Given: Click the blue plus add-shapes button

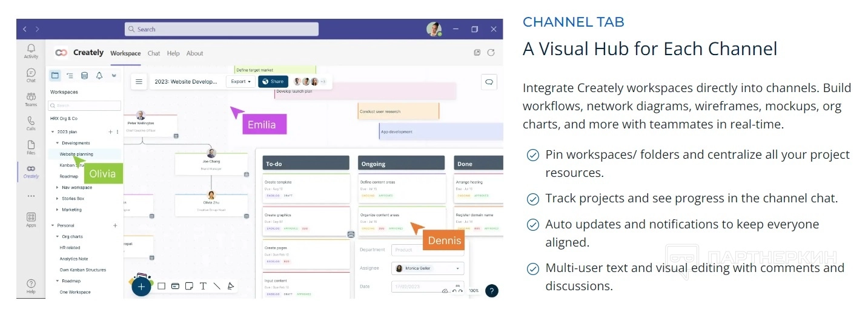Looking at the screenshot, I should [141, 287].
